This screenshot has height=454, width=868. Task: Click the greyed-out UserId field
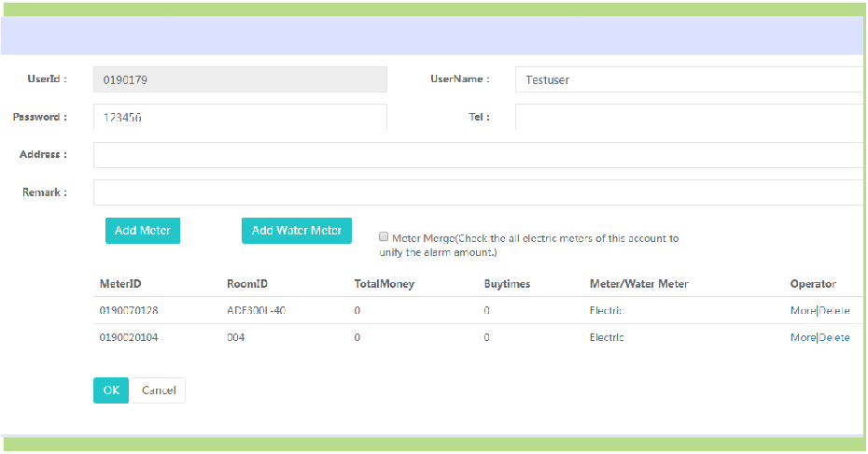[240, 80]
